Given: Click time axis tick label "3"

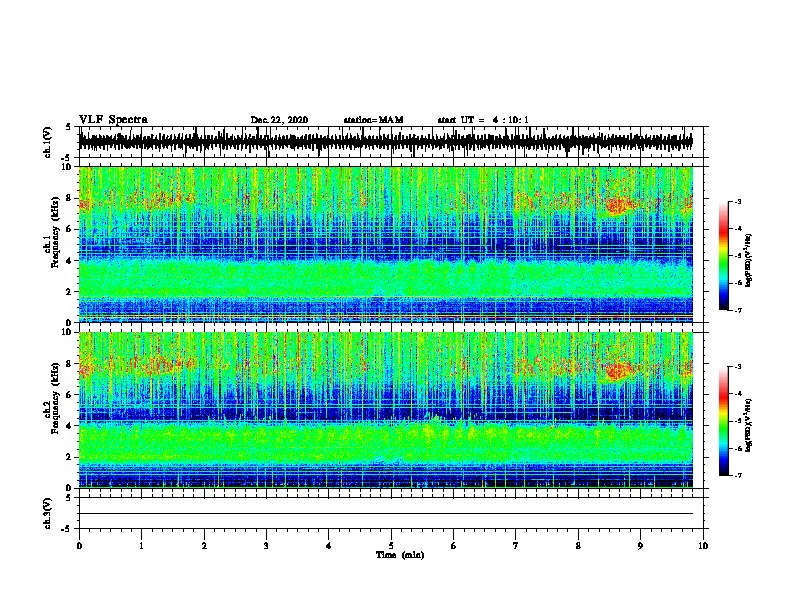Looking at the screenshot, I should (x=266, y=546).
